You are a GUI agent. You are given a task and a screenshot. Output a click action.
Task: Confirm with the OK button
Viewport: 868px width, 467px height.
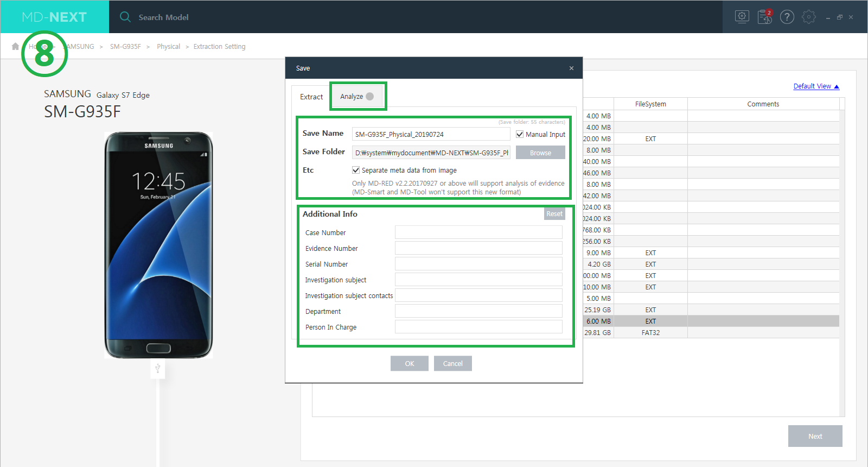[x=410, y=363]
